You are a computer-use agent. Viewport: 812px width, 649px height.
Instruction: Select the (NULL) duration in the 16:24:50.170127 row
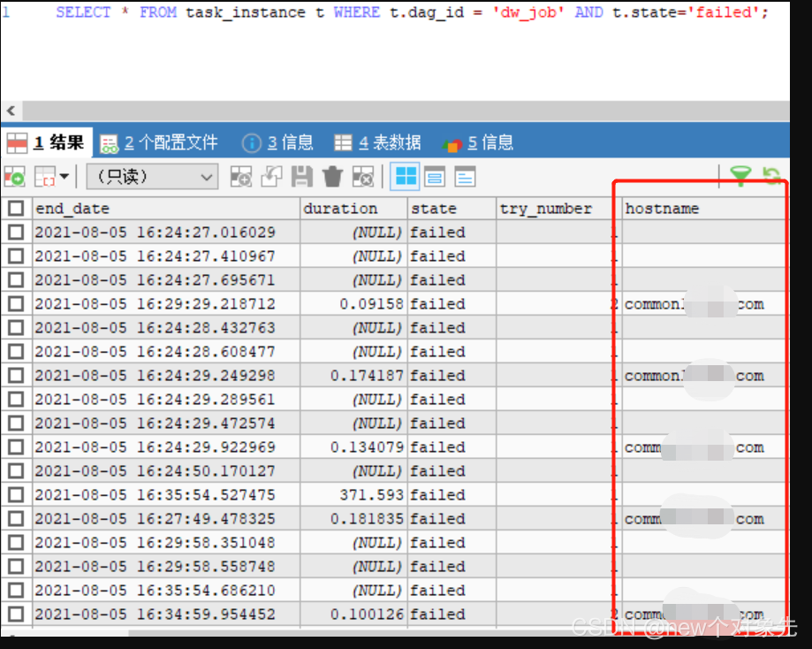(x=353, y=470)
